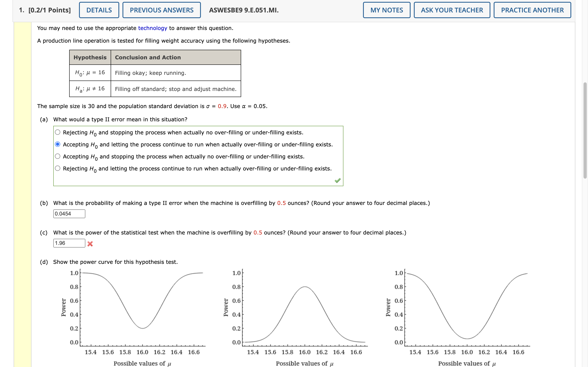The width and height of the screenshot is (588, 367).
Task: Open MY NOTES
Action: pos(386,10)
